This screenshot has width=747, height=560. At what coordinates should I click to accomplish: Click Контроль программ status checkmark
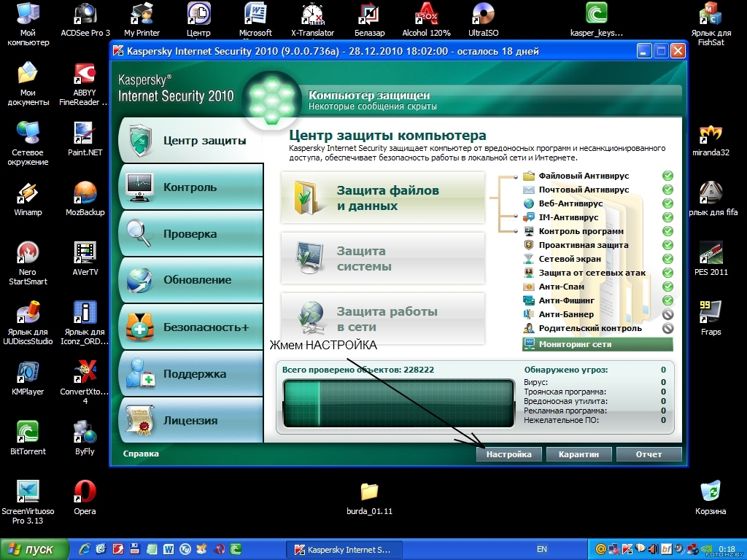point(668,231)
